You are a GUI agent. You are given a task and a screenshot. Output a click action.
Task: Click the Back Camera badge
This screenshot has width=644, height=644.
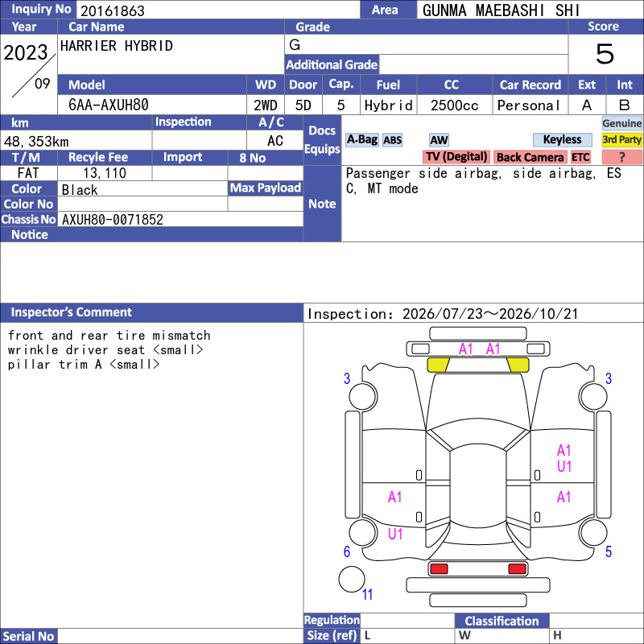[530, 157]
